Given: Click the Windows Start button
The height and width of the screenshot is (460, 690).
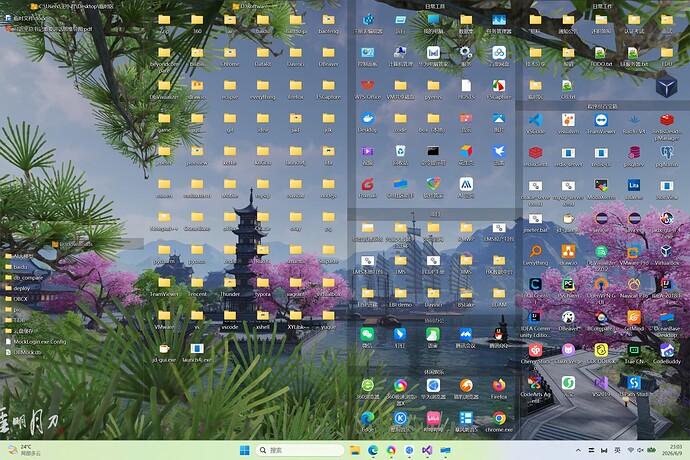Looking at the screenshot, I should [244, 450].
